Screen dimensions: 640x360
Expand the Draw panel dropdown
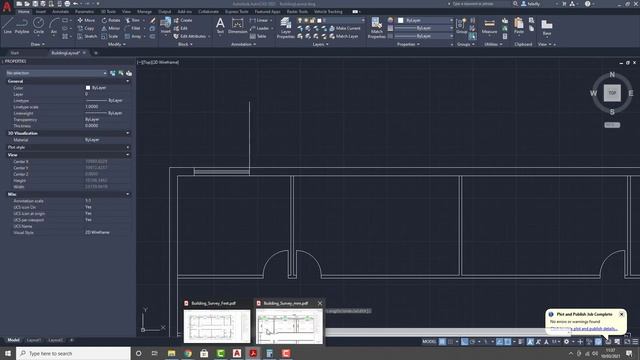[x=38, y=44]
